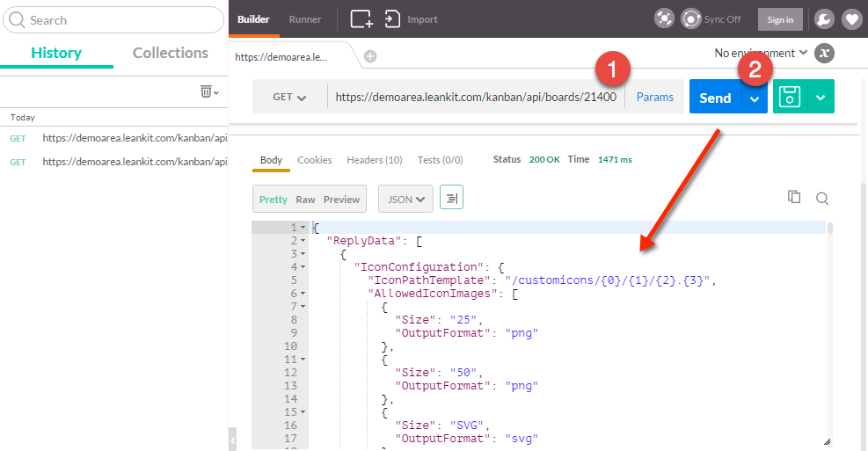
Task: Click the "IconPathTemplate" key in JSON
Action: coord(429,280)
